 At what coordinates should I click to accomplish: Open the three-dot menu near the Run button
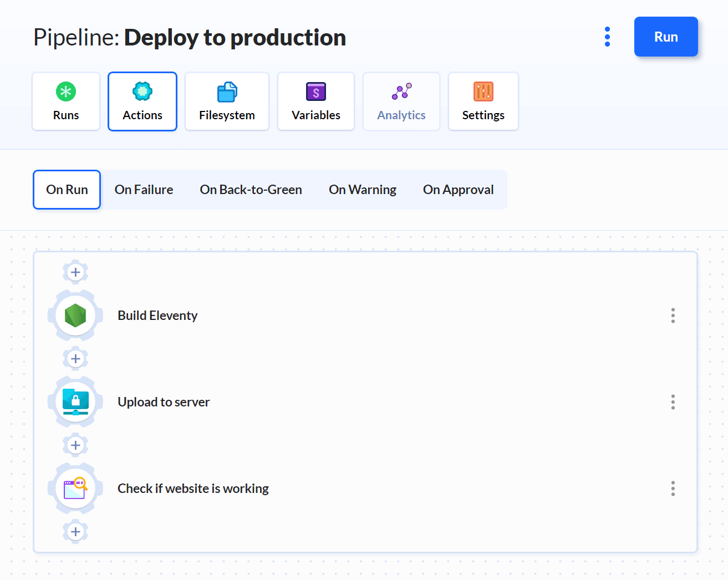[x=607, y=37]
